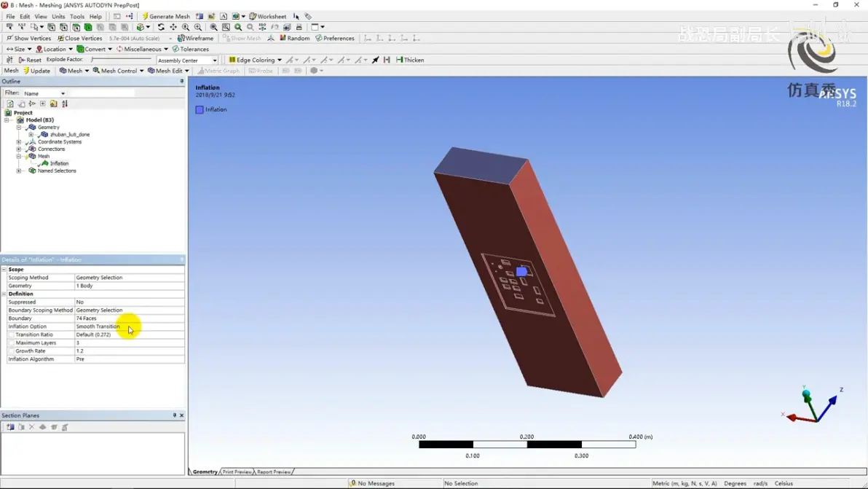
Task: Pin the Outline panel with pushpin icon
Action: coord(181,82)
